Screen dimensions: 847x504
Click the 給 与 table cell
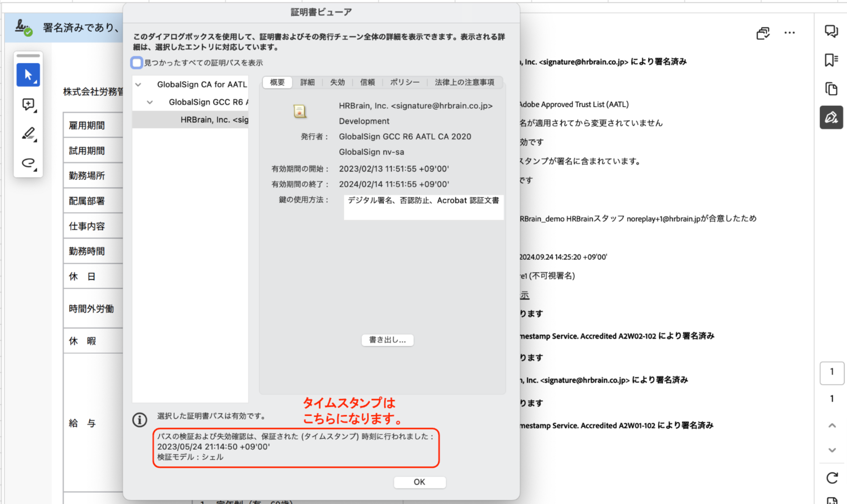pyautogui.click(x=93, y=423)
